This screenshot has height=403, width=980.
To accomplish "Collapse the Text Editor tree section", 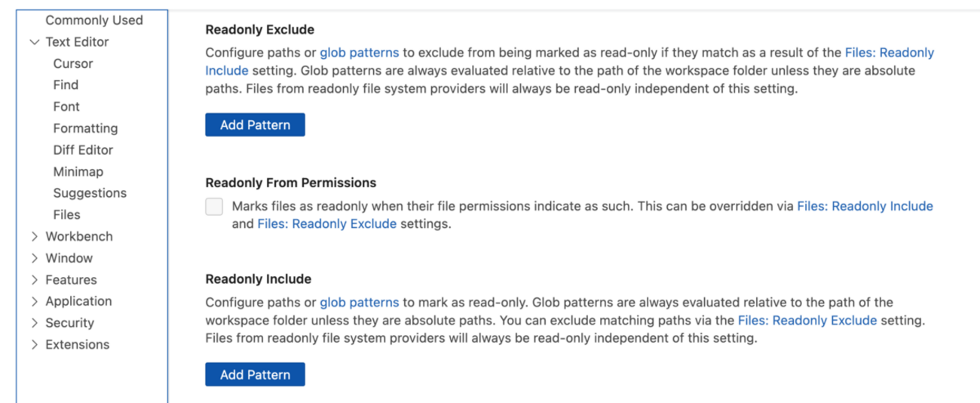I will [x=34, y=42].
